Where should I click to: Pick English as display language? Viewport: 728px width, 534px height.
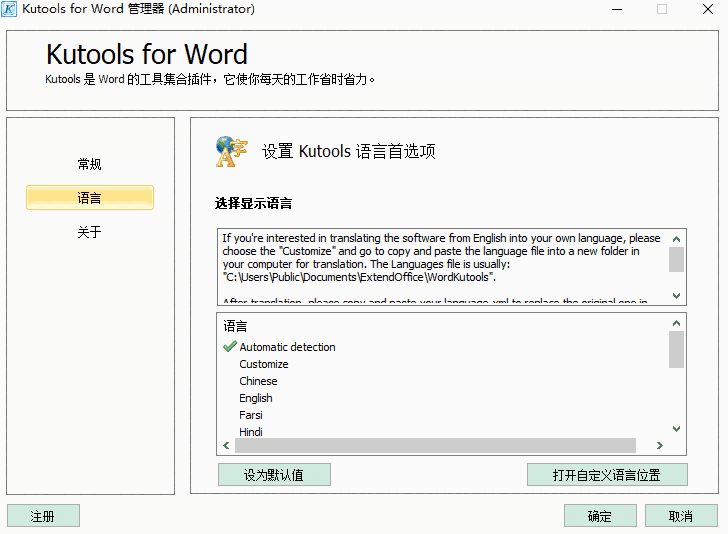pos(256,398)
